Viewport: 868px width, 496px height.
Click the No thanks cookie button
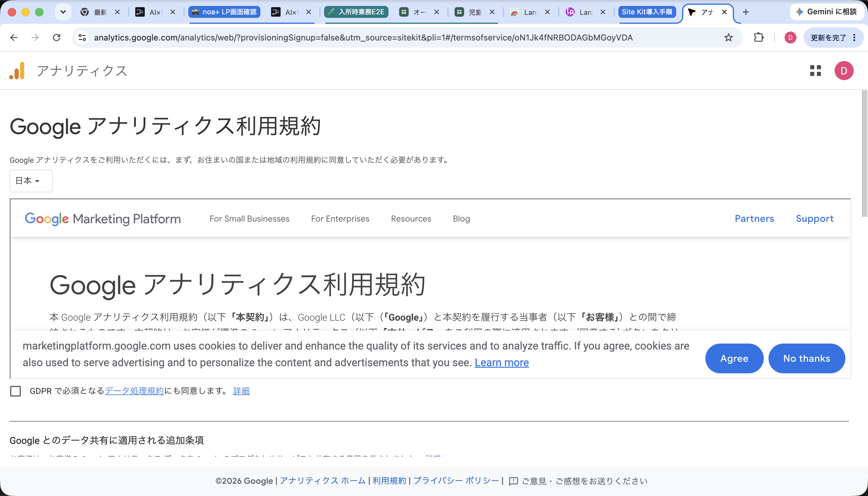pyautogui.click(x=807, y=358)
